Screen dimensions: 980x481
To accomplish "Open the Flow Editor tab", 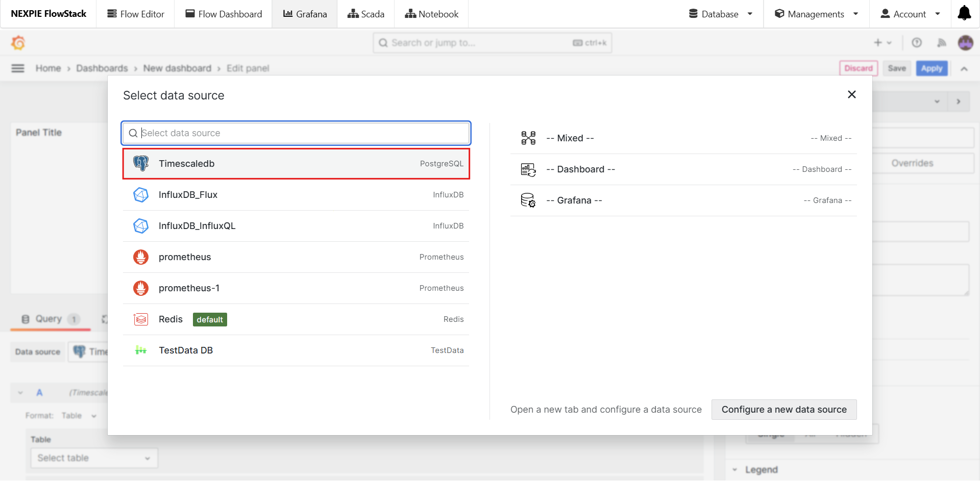I will 136,14.
